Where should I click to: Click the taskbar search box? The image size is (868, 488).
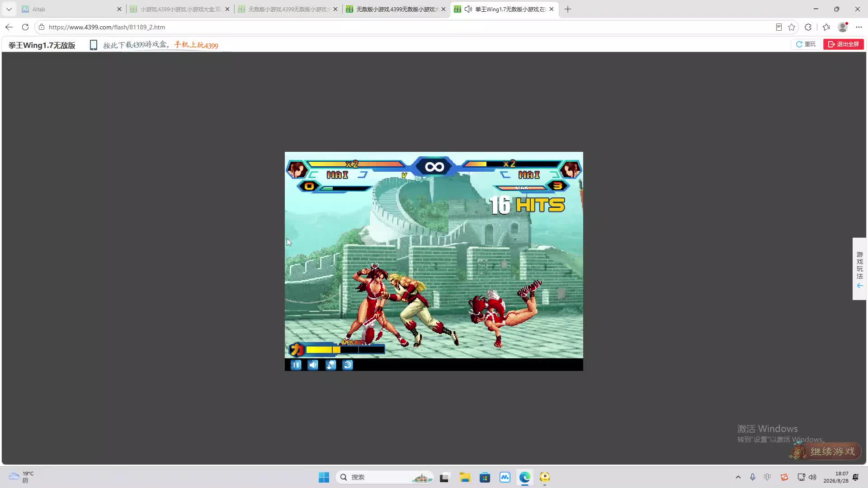click(385, 477)
